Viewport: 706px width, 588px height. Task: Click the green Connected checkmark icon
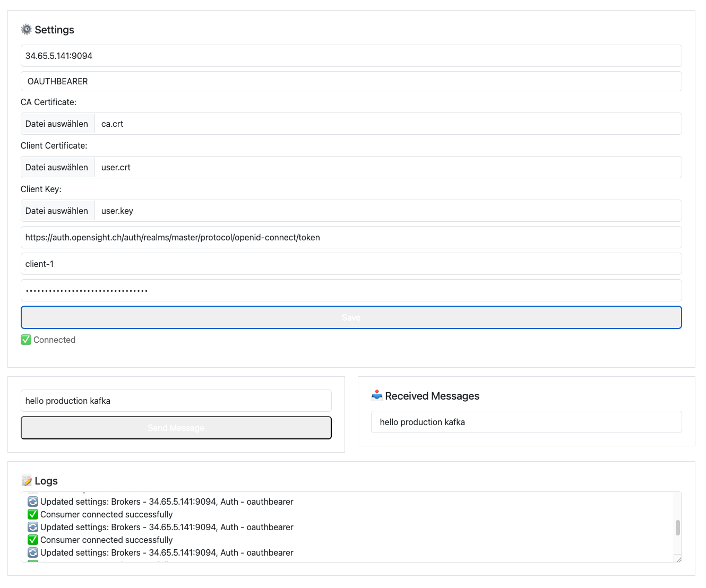[x=26, y=340]
